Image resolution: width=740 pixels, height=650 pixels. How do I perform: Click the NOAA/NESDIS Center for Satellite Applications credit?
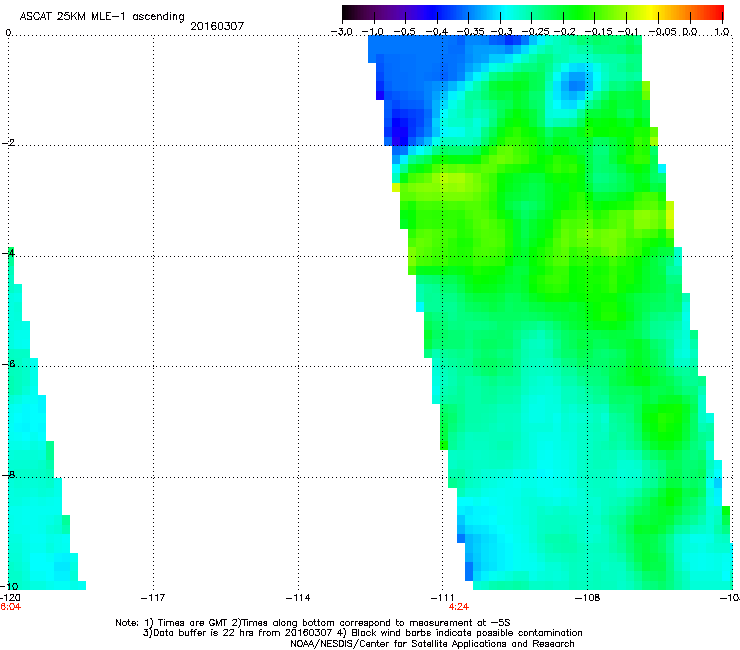click(x=432, y=644)
